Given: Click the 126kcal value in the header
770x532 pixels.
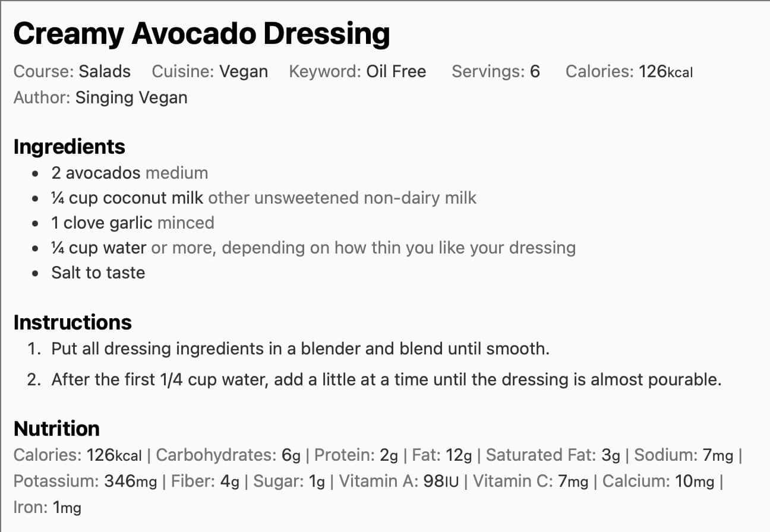Looking at the screenshot, I should tap(665, 72).
